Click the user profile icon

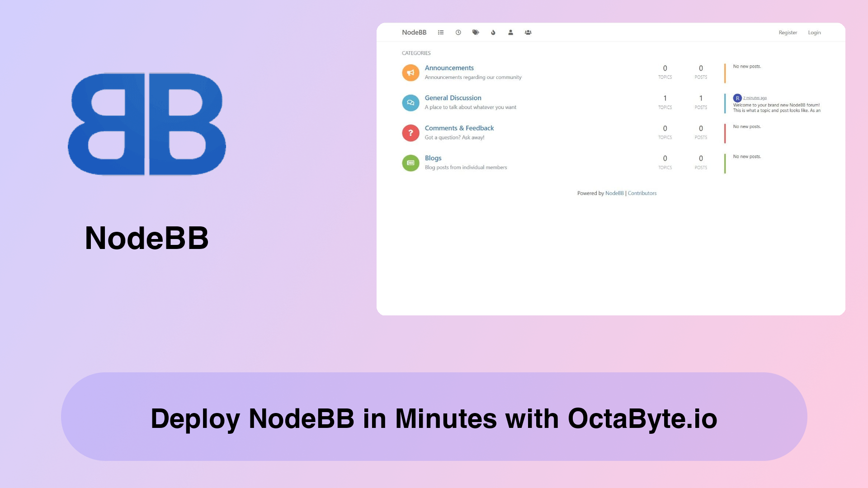[510, 32]
